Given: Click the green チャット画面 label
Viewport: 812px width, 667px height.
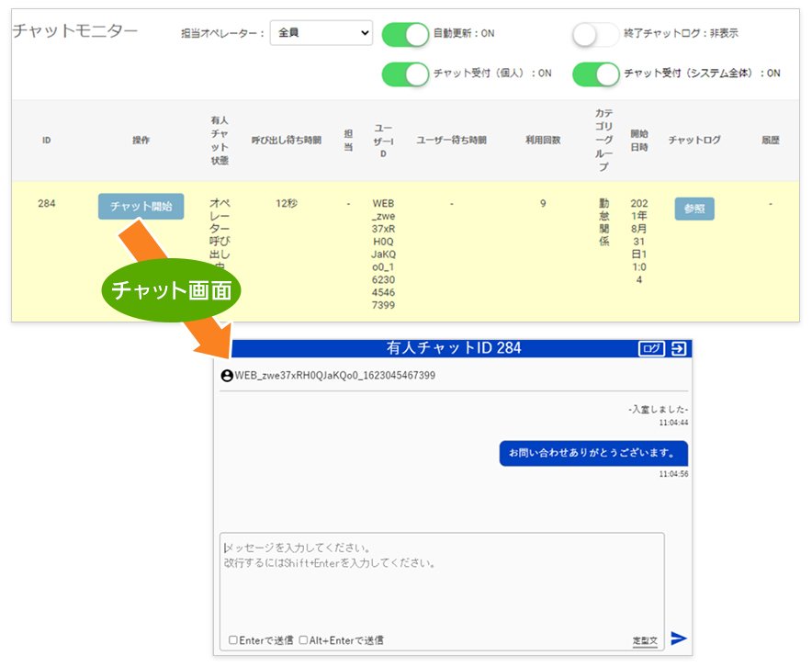Looking at the screenshot, I should coord(174,289).
